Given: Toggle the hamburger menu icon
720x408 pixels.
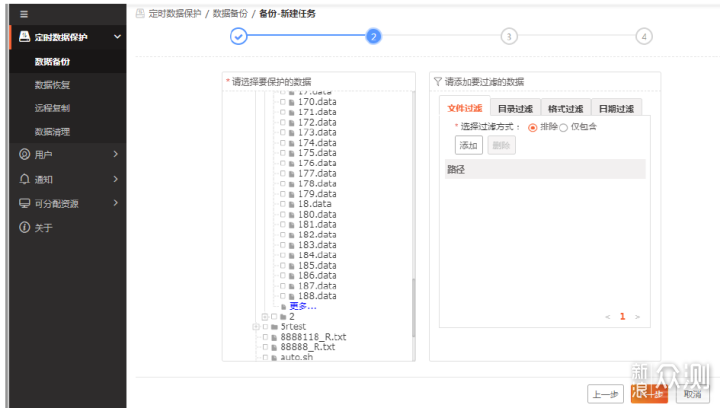Looking at the screenshot, I should [24, 14].
